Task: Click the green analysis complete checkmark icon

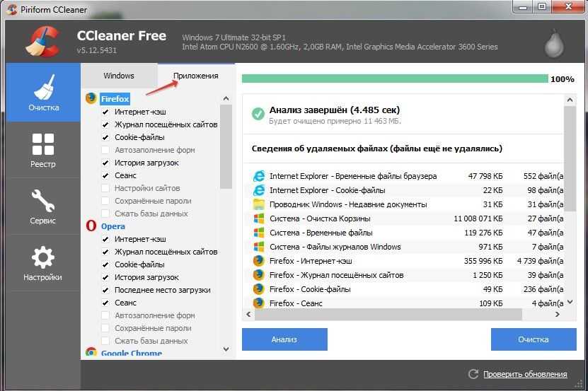Action: [x=258, y=114]
